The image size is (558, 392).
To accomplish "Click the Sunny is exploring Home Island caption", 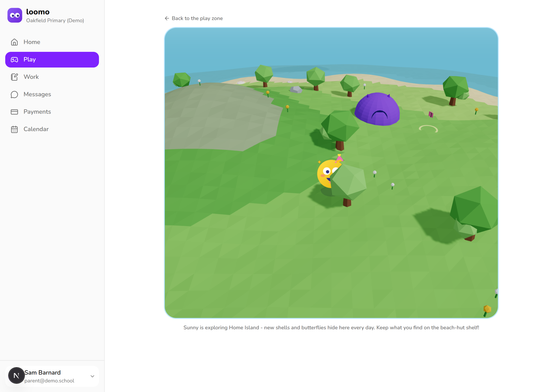I will pos(331,328).
